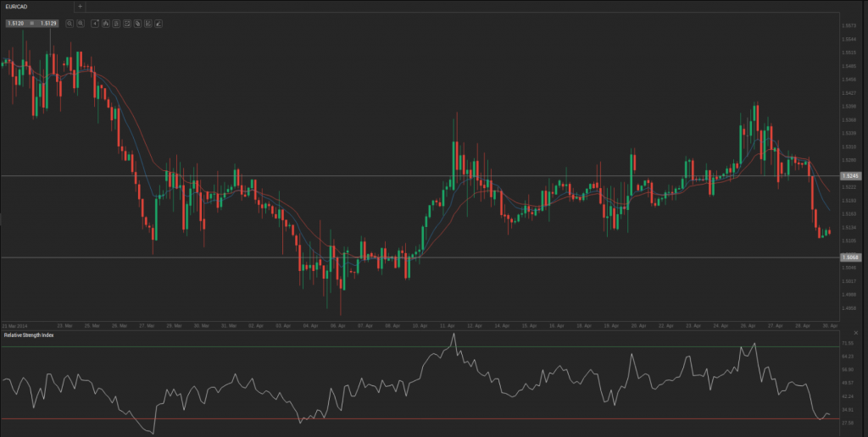Select the candlestick chart type icon
868x437 pixels.
click(x=105, y=24)
